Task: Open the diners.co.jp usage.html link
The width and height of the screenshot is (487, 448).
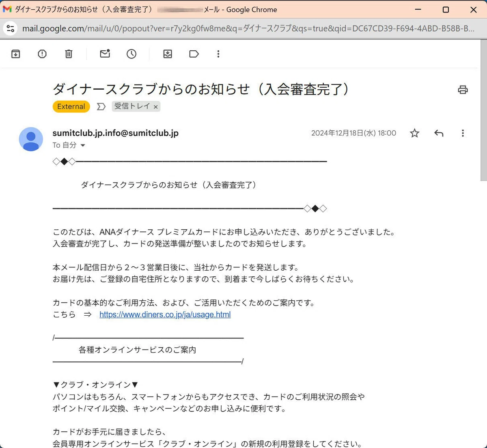Action: (165, 314)
